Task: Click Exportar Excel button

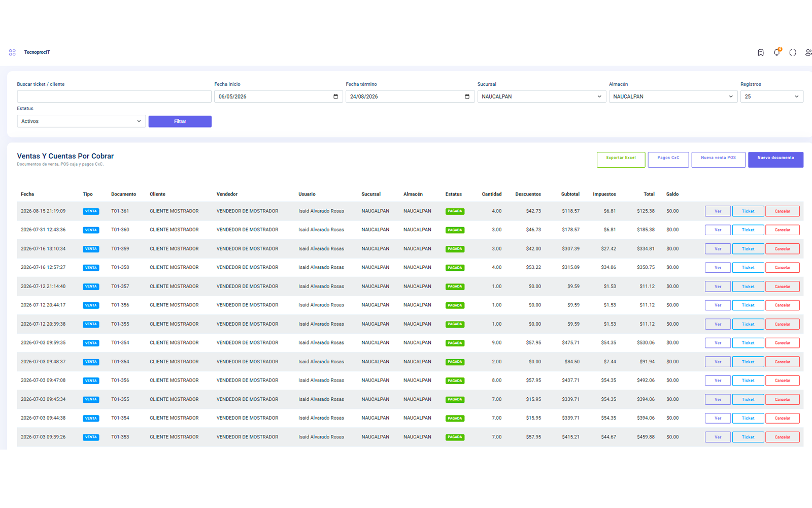Action: click(621, 160)
